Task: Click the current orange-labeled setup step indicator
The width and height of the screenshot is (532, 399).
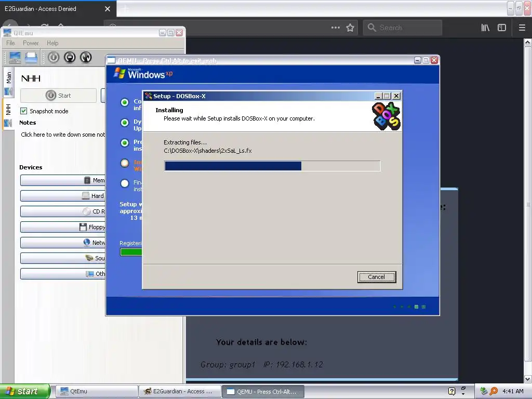Action: (125, 163)
